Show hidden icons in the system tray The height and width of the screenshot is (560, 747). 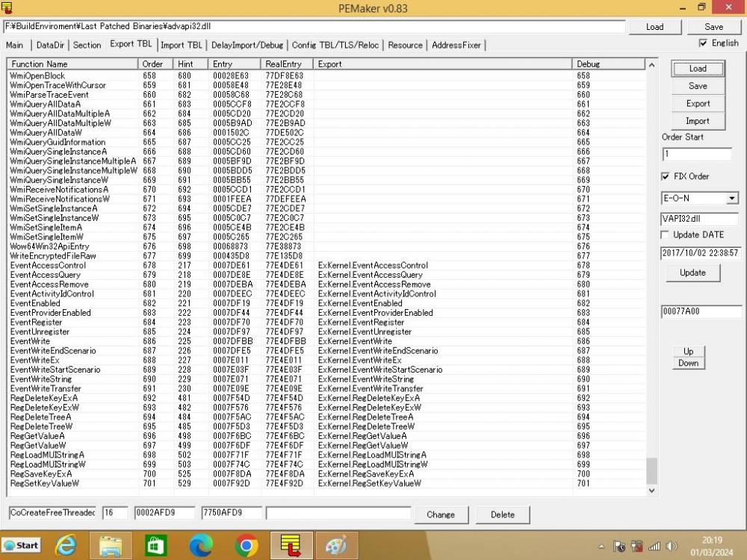point(602,546)
